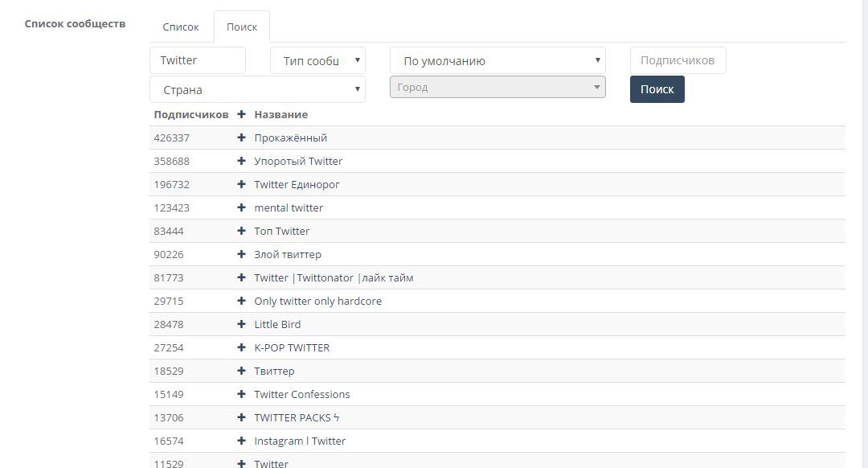Expand the Страна country dropdown
This screenshot has height=468, width=868.
coord(257,89)
